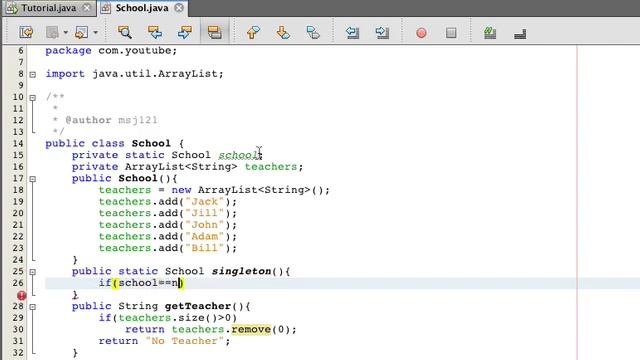Click the "com.youtube" package name

click(x=135, y=51)
